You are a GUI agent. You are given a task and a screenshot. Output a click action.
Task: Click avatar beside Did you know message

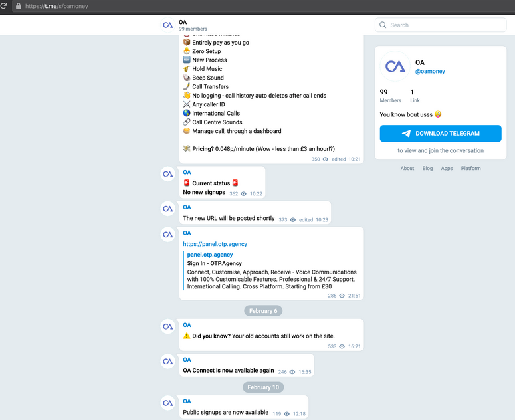[168, 326]
